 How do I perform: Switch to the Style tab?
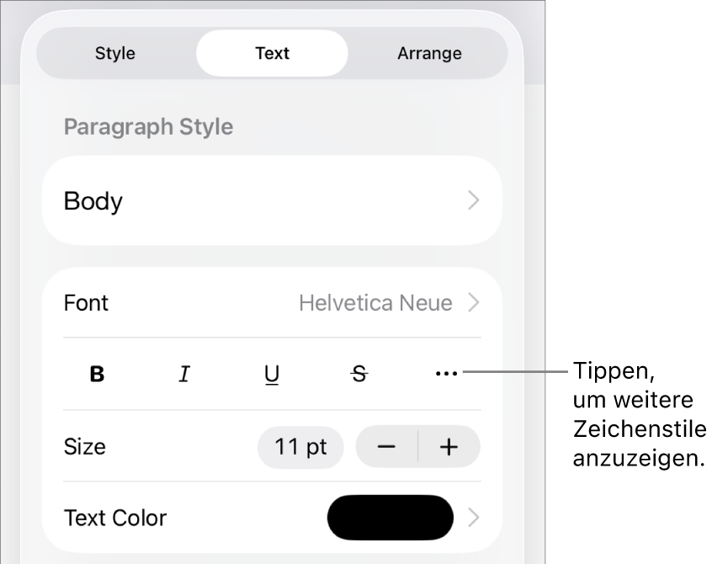point(115,54)
